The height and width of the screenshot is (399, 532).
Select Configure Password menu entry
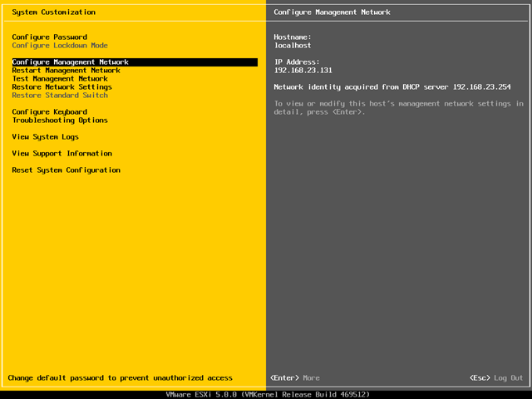50,37
